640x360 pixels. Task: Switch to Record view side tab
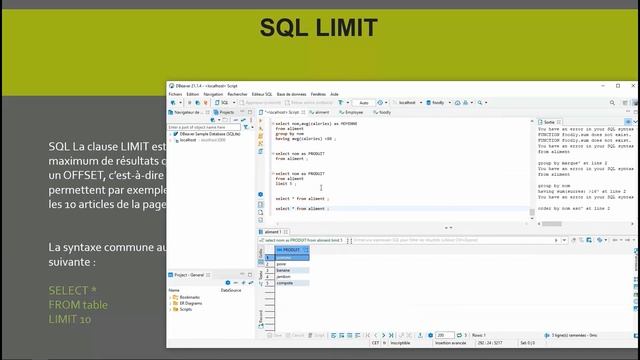click(261, 319)
